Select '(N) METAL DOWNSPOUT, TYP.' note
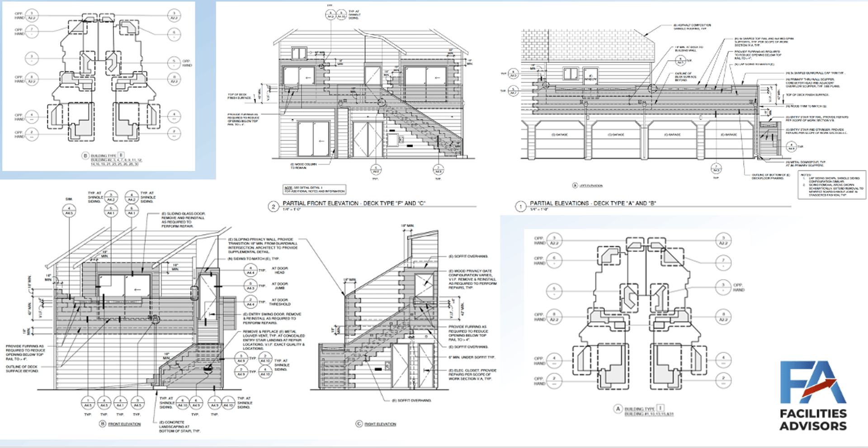Image resolution: width=868 pixels, height=448 pixels. 806,164
